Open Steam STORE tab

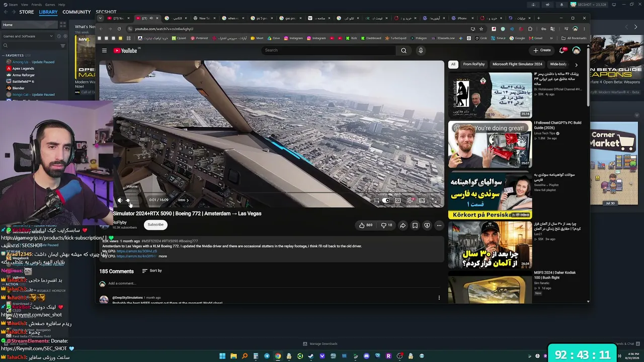coord(27,12)
